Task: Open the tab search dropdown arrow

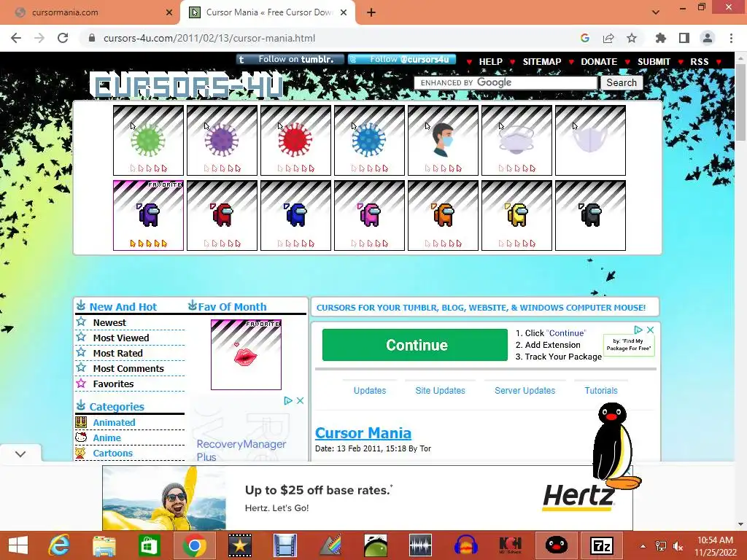Action: [656, 12]
